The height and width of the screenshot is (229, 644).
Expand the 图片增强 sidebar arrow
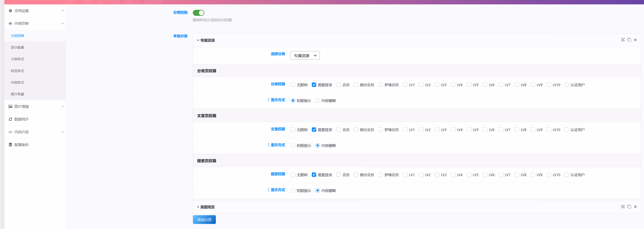click(x=62, y=106)
